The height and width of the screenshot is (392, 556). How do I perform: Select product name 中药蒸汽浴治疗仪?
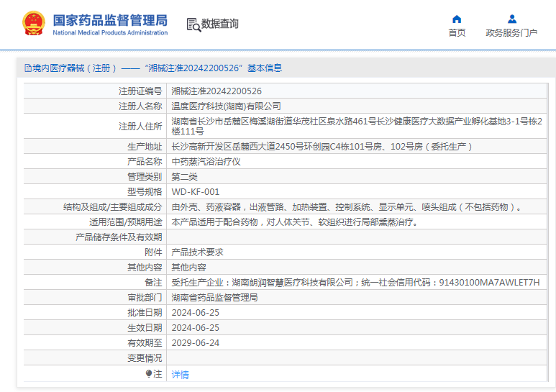point(206,162)
